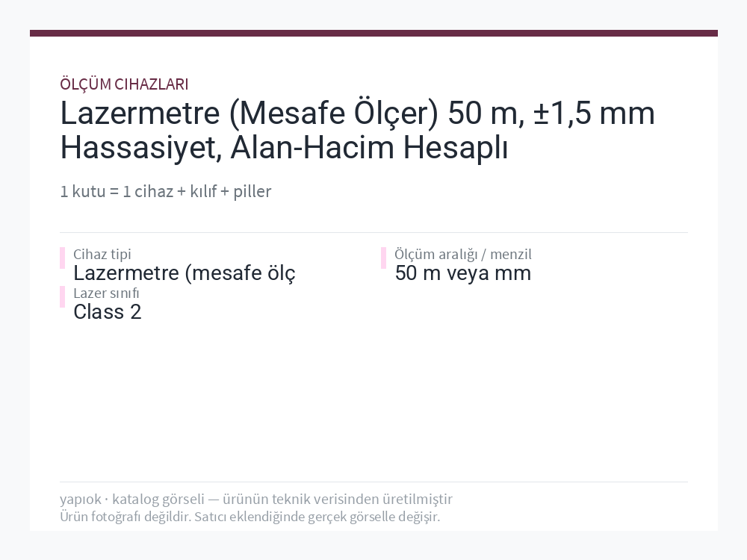Click the divider line above the specifications

point(373,233)
